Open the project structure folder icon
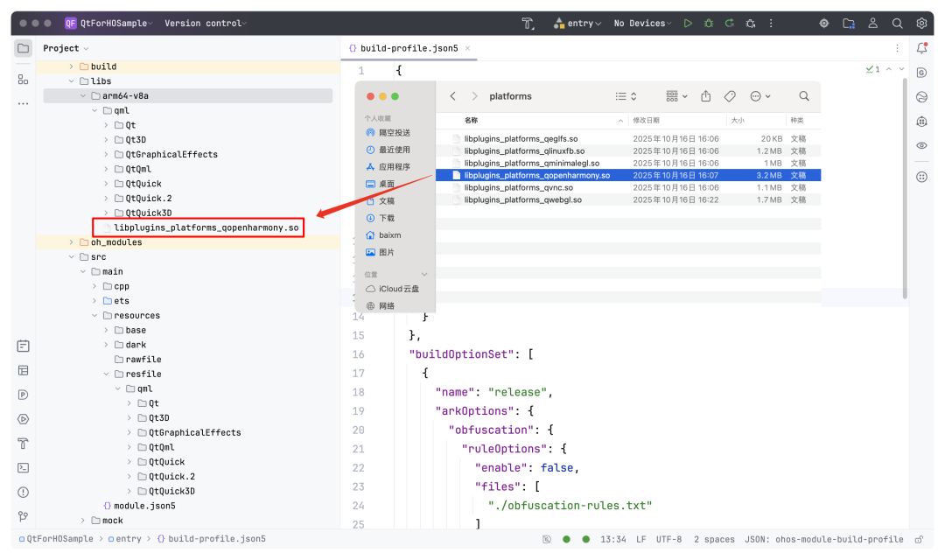This screenshot has width=945, height=560. point(849,24)
